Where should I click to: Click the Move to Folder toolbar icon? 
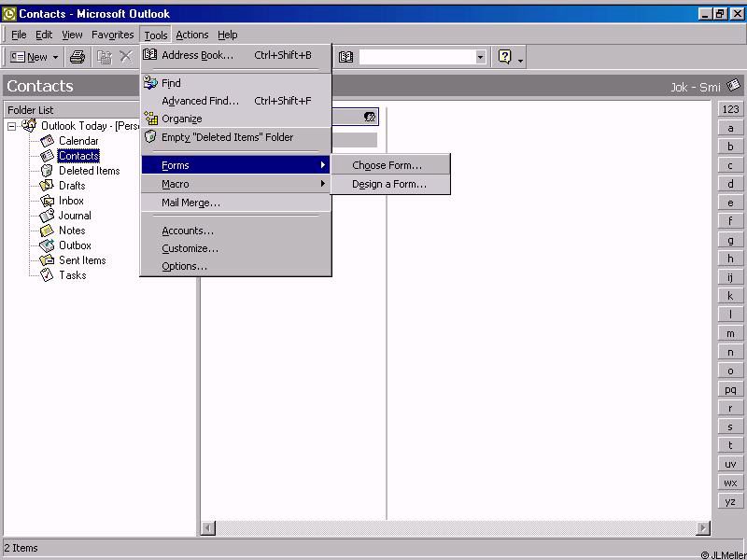tap(105, 57)
